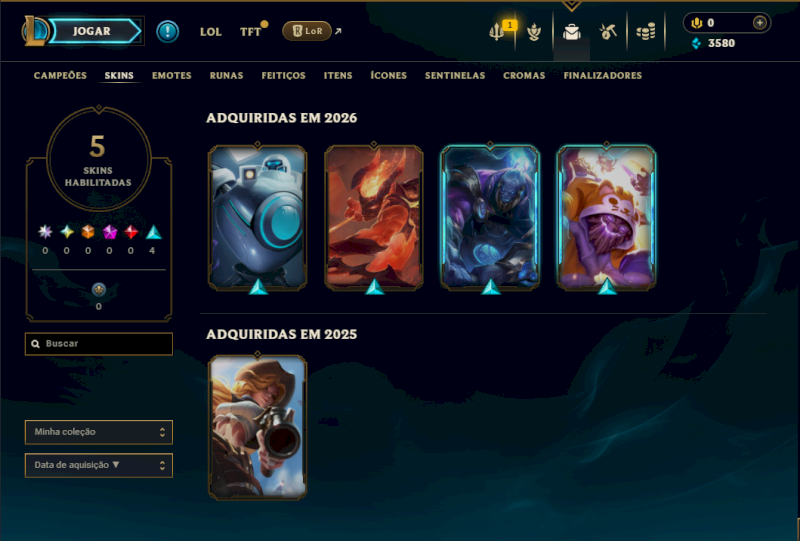
Task: Select the fiery red monster skin card
Action: [x=374, y=217]
